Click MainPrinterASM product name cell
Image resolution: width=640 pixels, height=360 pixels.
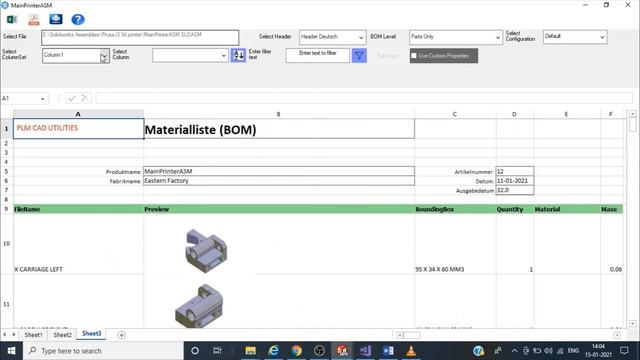(x=279, y=171)
